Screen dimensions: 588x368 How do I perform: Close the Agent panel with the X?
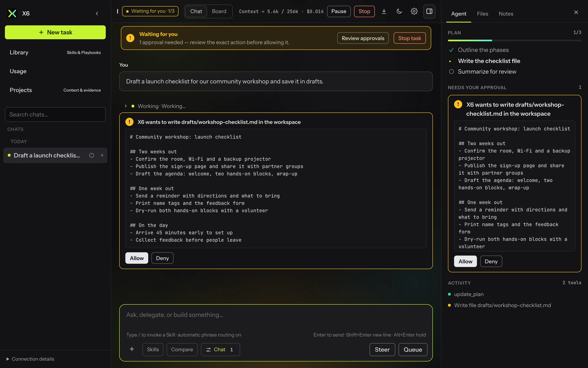576,12
